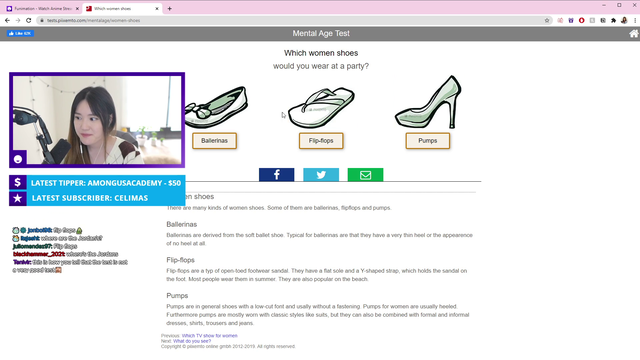Click the ballerina shoe picture

(216, 107)
